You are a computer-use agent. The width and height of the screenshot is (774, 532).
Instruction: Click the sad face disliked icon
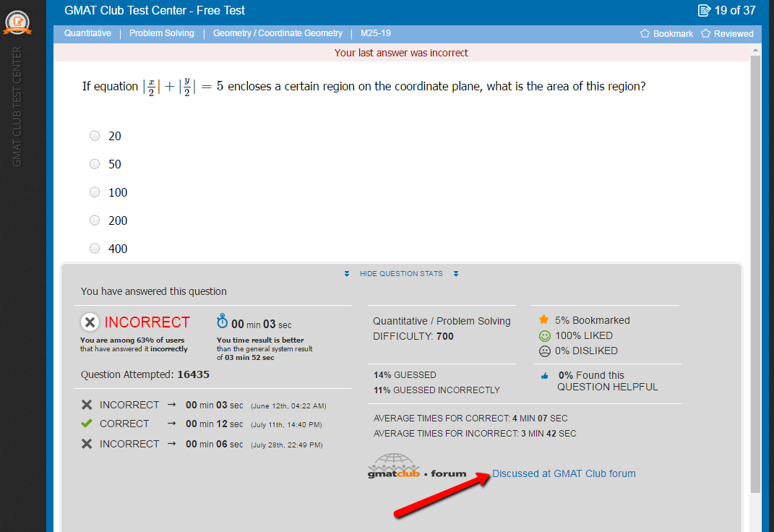point(544,351)
